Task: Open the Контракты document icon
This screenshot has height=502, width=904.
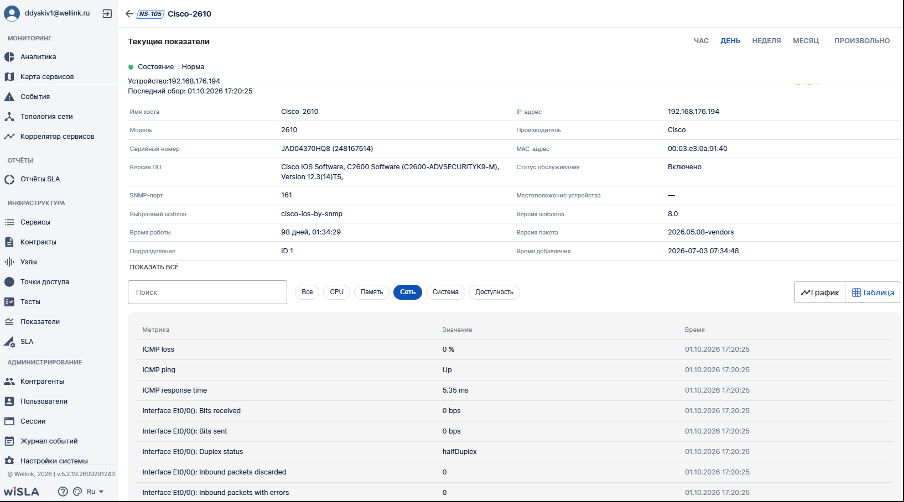Action: coord(9,242)
